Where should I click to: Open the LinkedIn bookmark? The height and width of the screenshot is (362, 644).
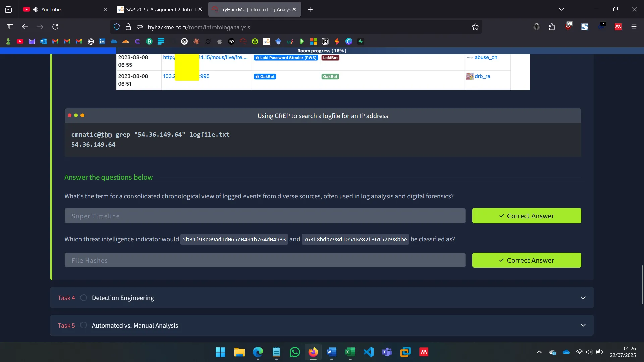[x=102, y=41]
